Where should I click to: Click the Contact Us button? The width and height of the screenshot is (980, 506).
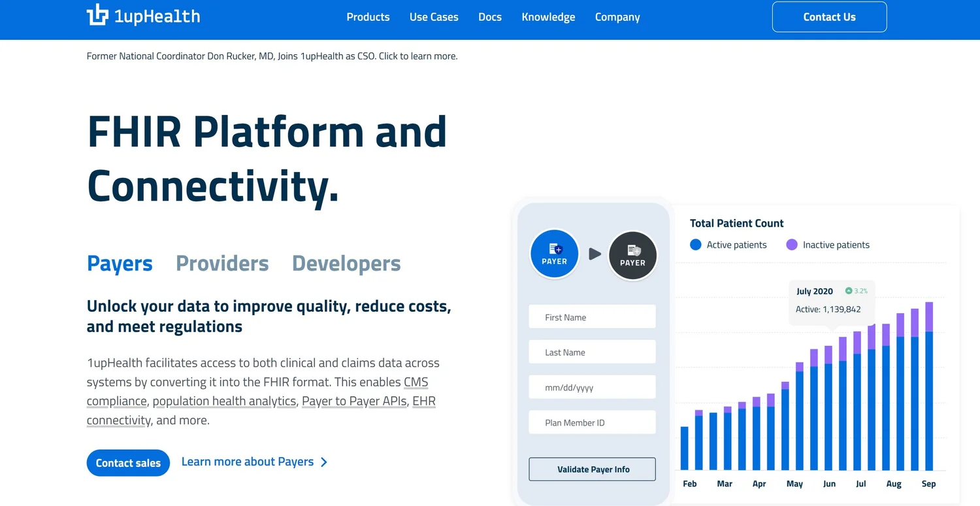[829, 17]
